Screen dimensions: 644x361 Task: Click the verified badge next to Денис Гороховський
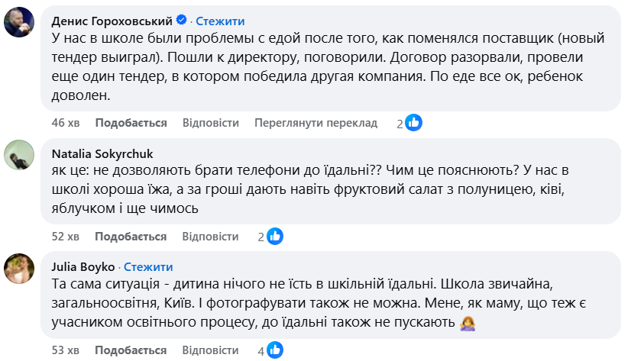[x=181, y=19]
